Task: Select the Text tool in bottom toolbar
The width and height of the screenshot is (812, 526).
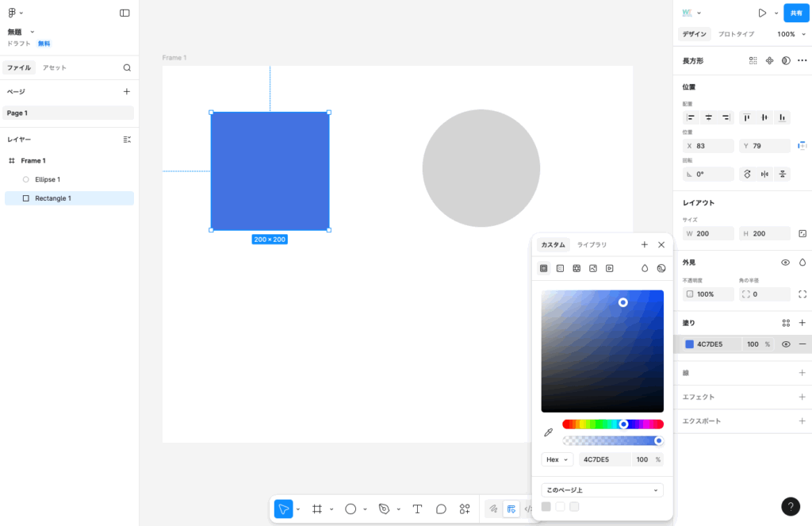Action: 417,509
